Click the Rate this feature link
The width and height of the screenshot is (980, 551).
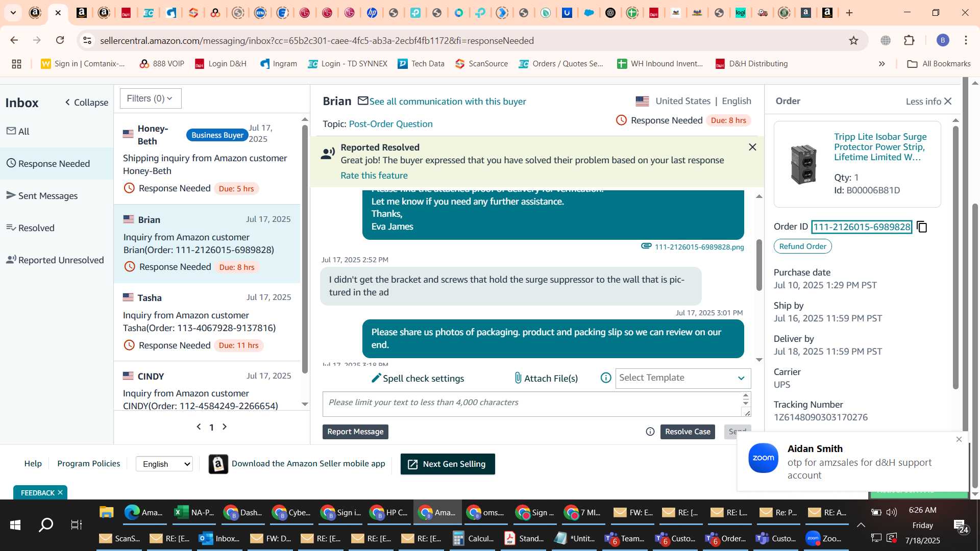click(x=374, y=176)
